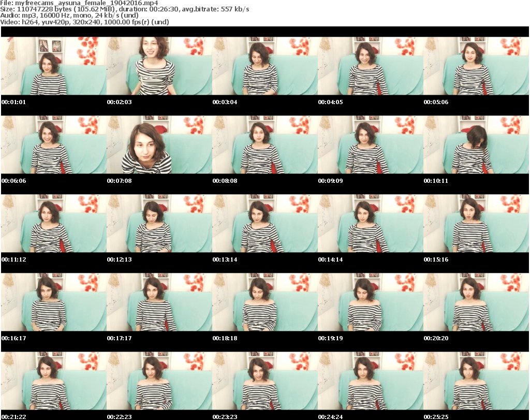Click the thumbnail at 00:01:01
The image size is (530, 420).
point(54,66)
